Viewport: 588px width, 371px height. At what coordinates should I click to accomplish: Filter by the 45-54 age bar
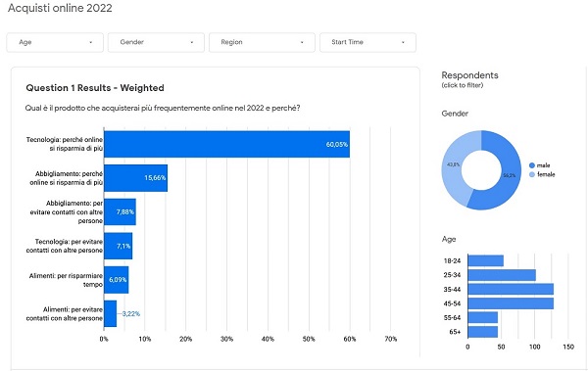tap(511, 303)
